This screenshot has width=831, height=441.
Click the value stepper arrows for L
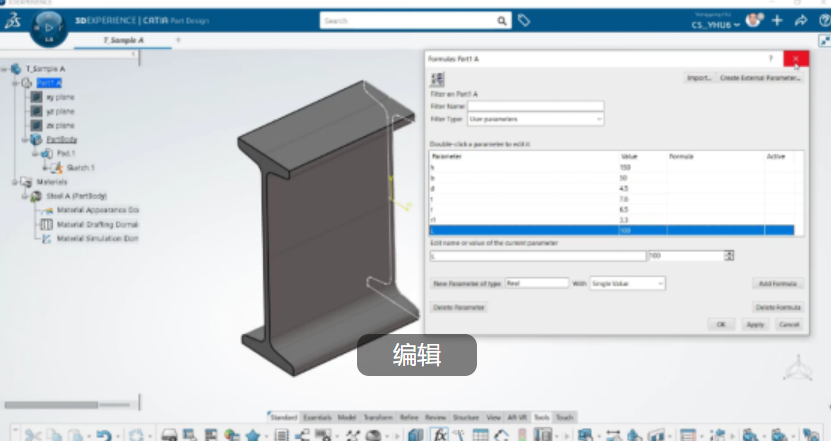point(729,256)
